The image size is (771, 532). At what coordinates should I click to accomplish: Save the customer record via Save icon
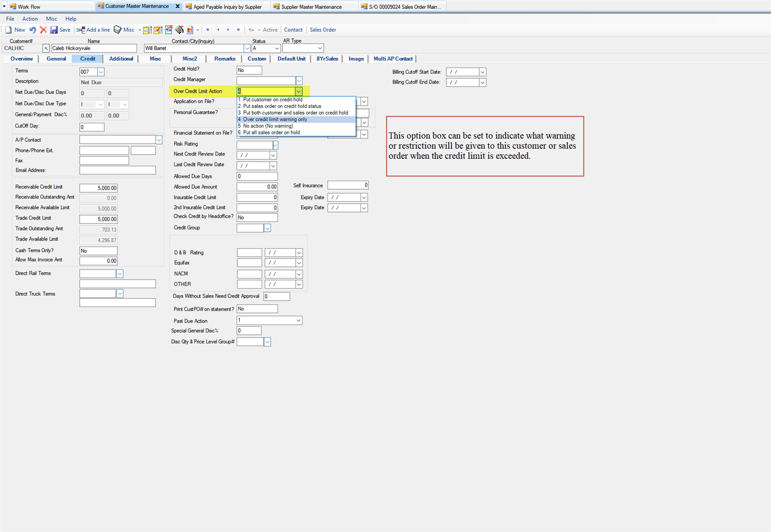pos(54,30)
